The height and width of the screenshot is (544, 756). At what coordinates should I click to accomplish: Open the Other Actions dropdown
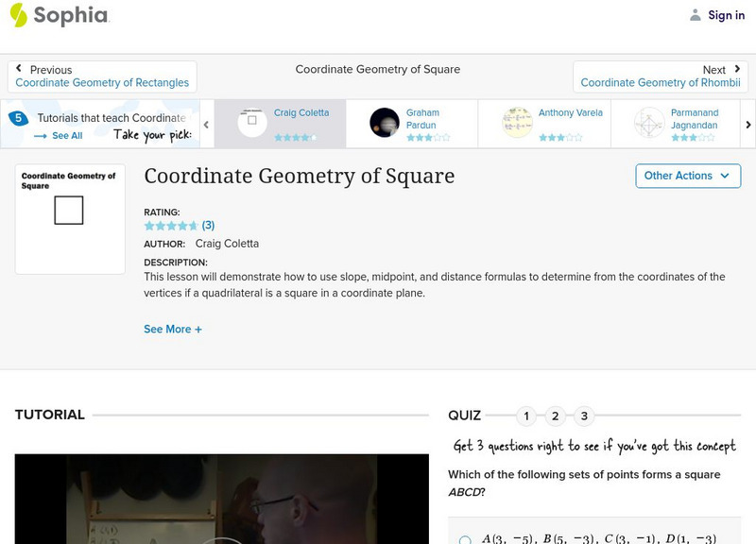coord(686,176)
